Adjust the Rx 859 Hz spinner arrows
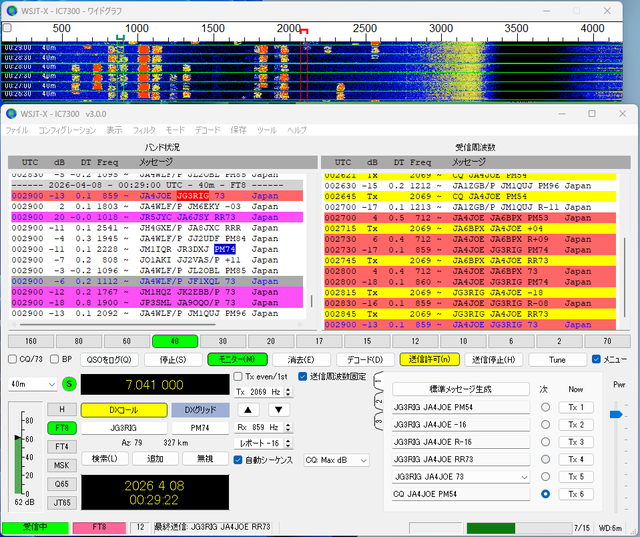Screen dimensions: 640x537 pyautogui.click(x=288, y=427)
